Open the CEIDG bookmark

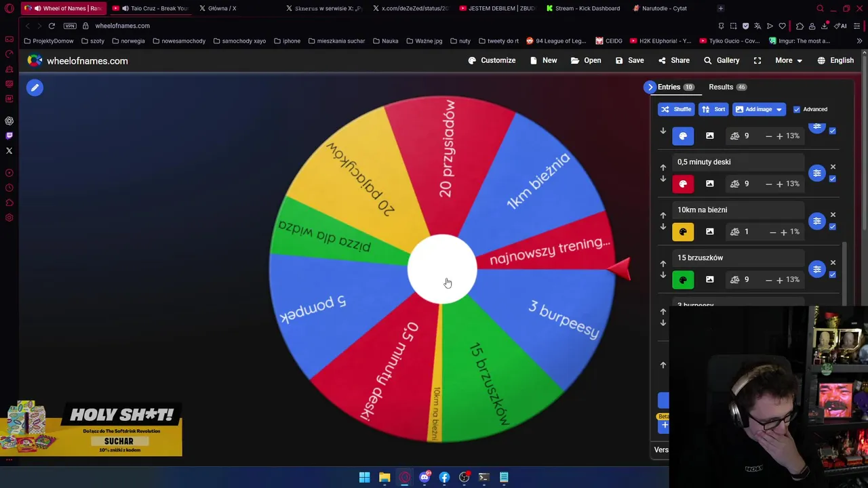(609, 41)
